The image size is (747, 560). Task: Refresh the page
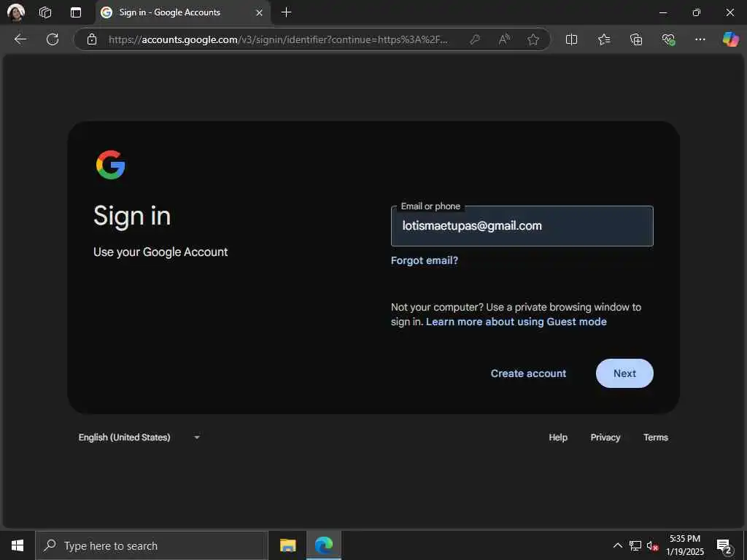pos(53,39)
